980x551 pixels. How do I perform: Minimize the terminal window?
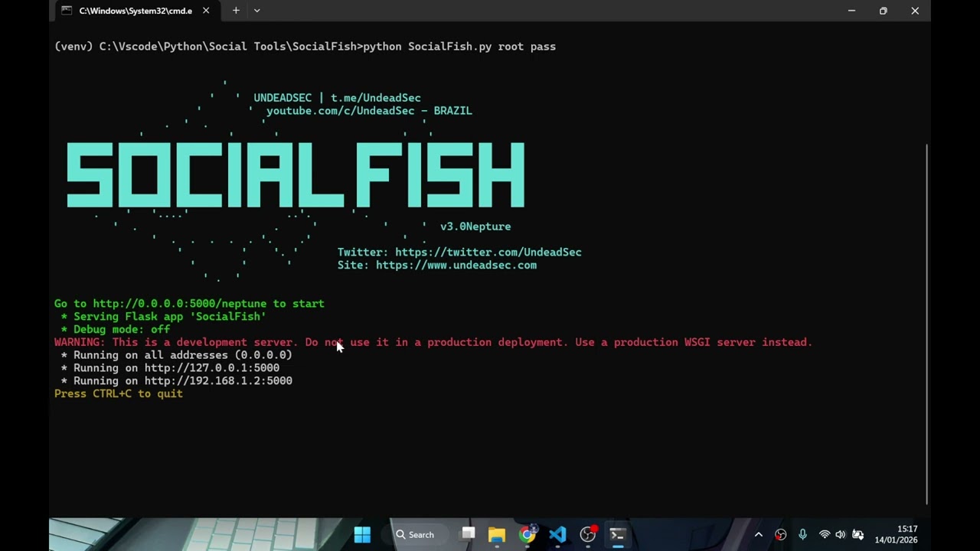[x=851, y=11]
